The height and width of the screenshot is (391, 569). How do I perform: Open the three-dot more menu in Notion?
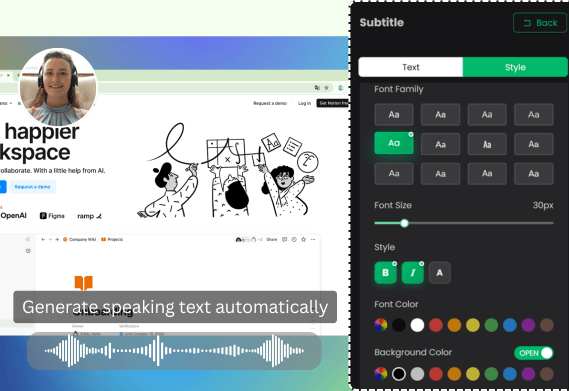[x=313, y=240]
